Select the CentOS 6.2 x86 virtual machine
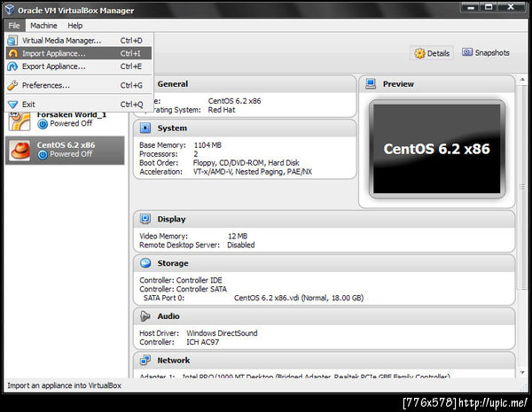 point(65,151)
